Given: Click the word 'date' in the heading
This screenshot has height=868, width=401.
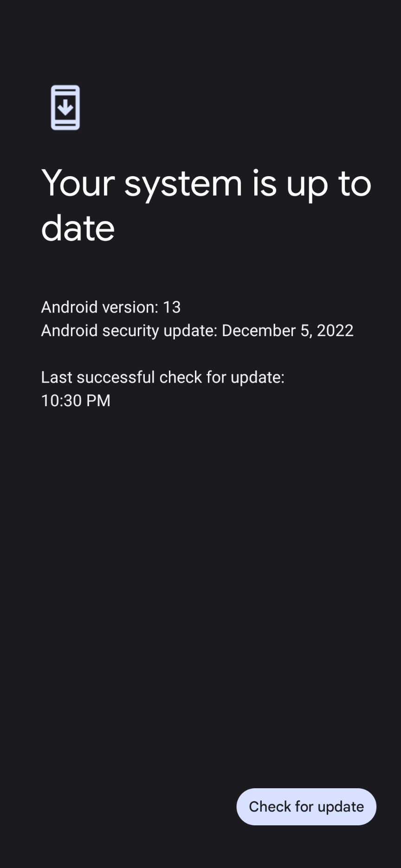Looking at the screenshot, I should click(x=78, y=228).
